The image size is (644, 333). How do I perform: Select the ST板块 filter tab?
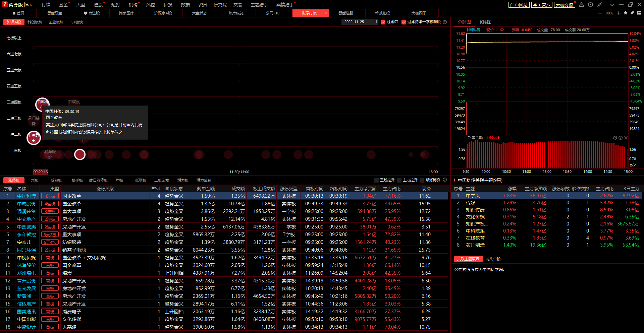pos(77,22)
